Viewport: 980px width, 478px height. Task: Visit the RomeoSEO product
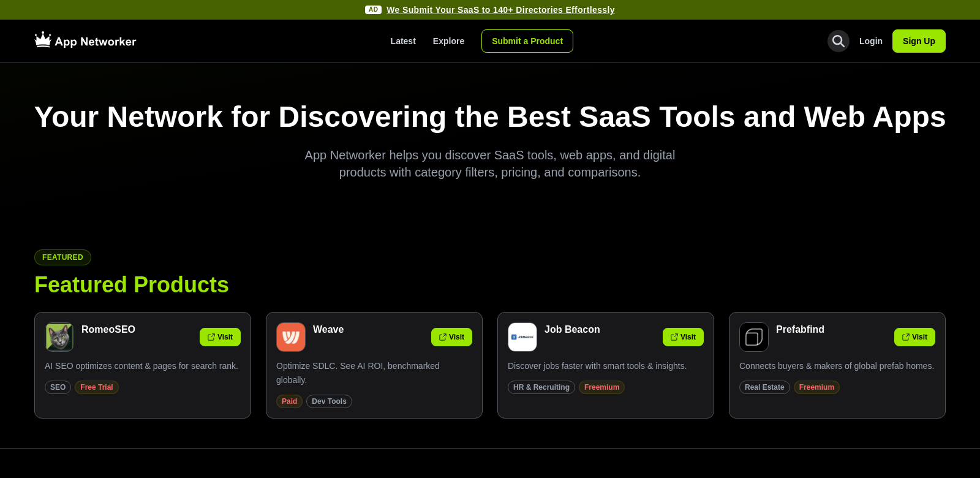coord(220,337)
